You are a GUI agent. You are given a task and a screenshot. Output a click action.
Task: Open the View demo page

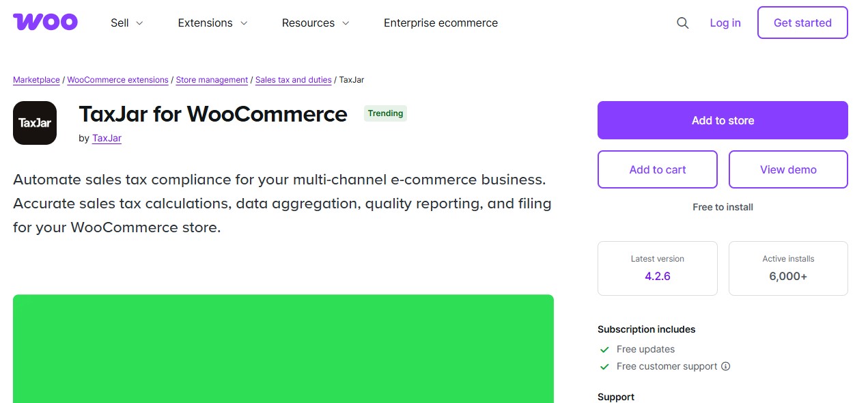pyautogui.click(x=788, y=169)
